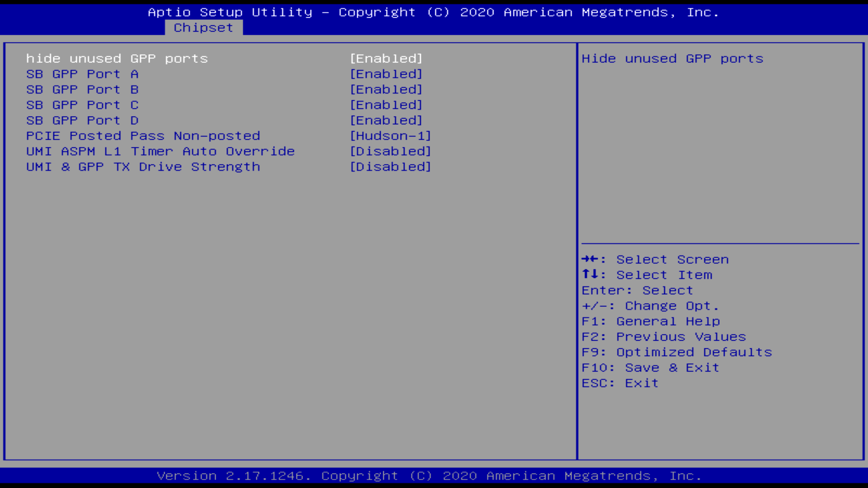Screen dimensions: 868x488
Task: Toggle hide unused GPP ports Enabled value
Action: (x=386, y=59)
